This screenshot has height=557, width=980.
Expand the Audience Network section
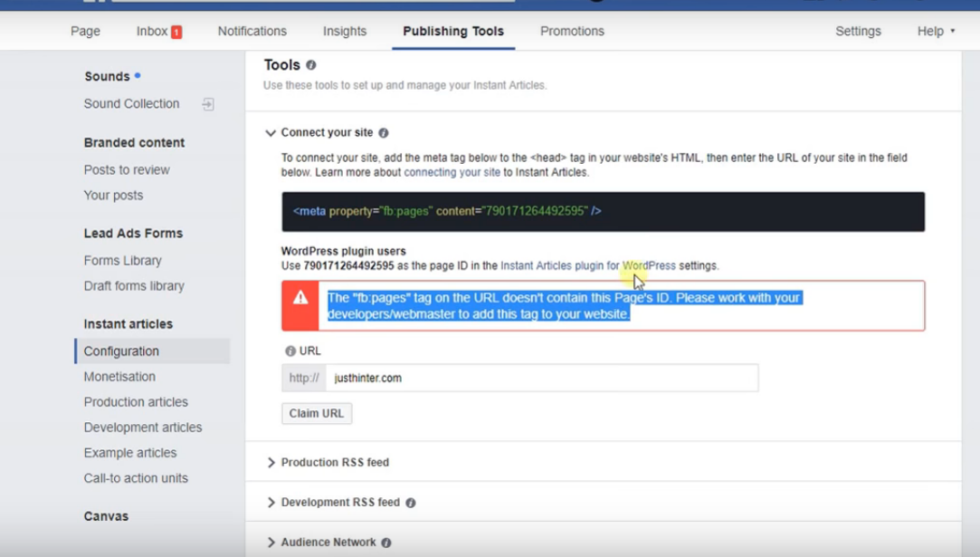pyautogui.click(x=271, y=543)
